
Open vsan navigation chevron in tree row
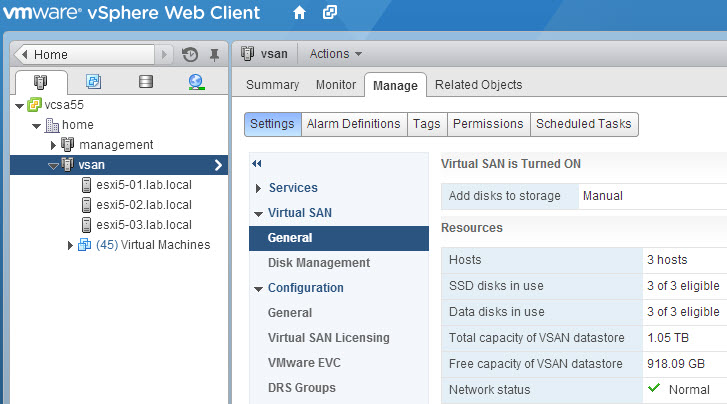(x=218, y=165)
